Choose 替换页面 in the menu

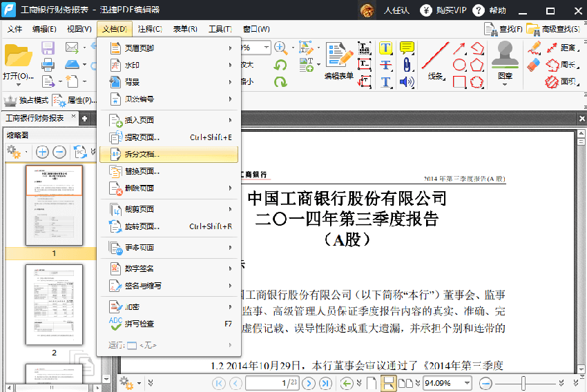click(x=169, y=171)
